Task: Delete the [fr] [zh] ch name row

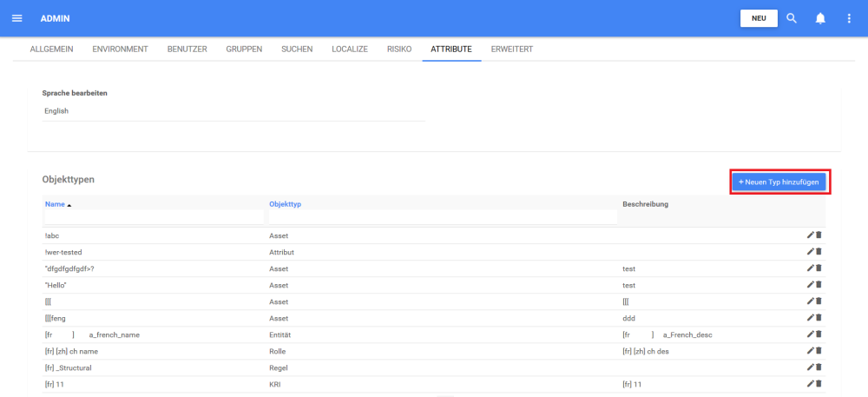Action: (x=819, y=350)
